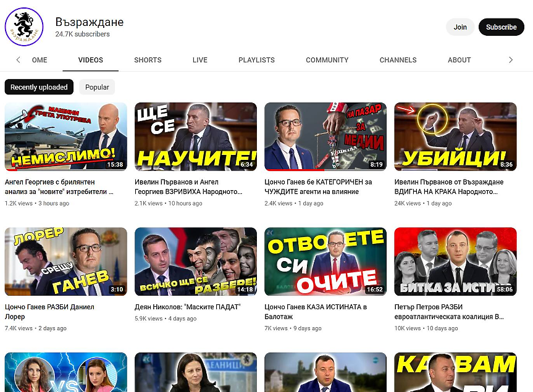This screenshot has height=392, width=533.
Task: Play the УБИЙЦИ! video thumbnail
Action: 455,136
